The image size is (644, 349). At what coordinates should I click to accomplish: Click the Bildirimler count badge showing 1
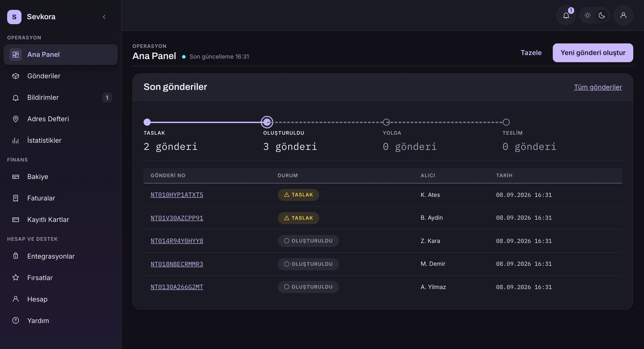coord(107,97)
